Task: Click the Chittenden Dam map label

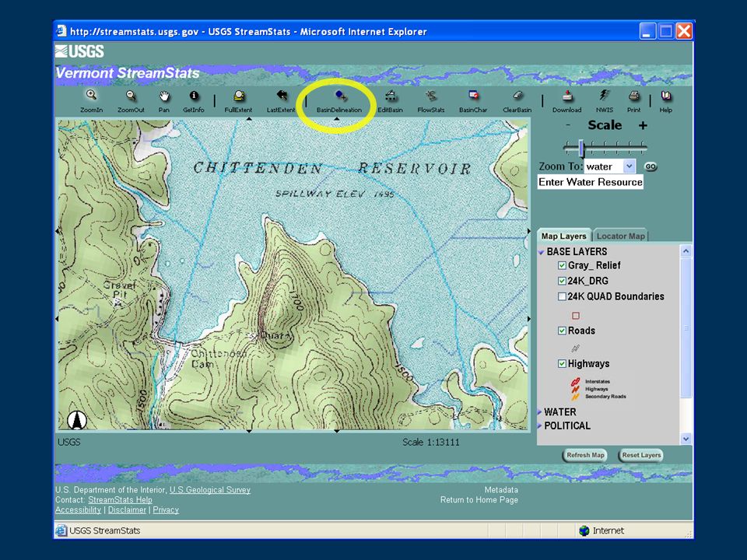Action: (x=218, y=359)
